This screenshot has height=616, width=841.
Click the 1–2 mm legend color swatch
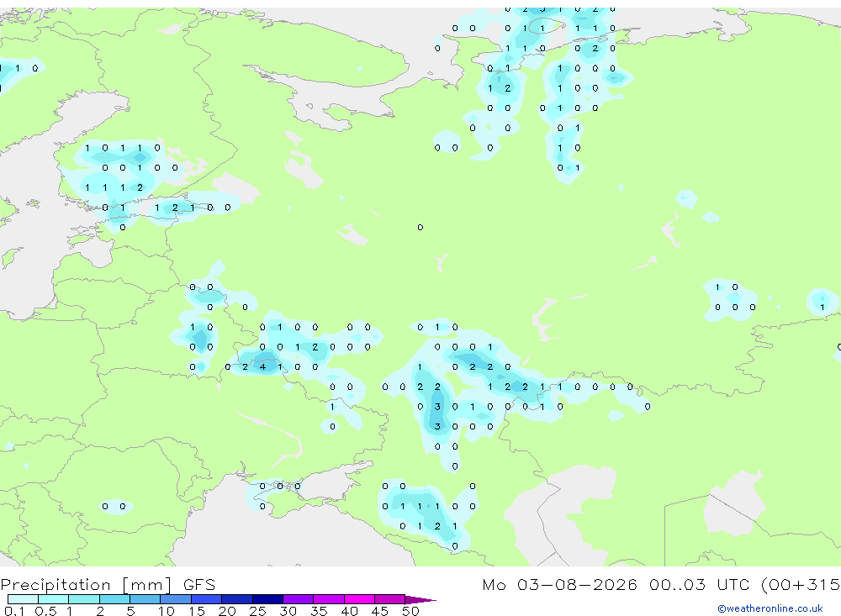coord(84,599)
